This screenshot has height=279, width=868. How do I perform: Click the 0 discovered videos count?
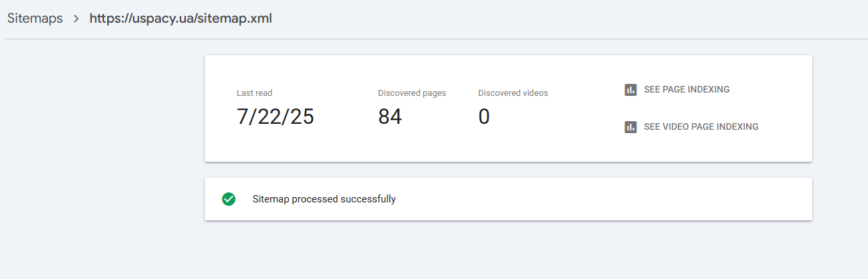484,117
